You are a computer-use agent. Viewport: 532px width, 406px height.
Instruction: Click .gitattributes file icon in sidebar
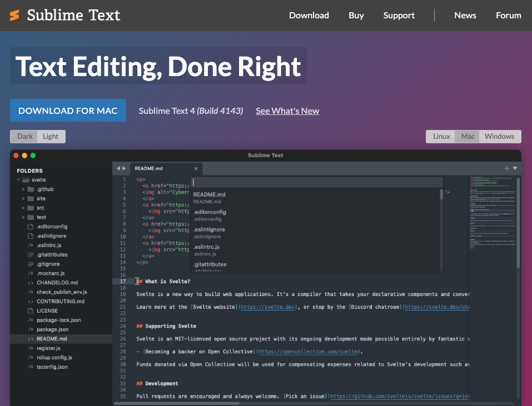tap(31, 254)
